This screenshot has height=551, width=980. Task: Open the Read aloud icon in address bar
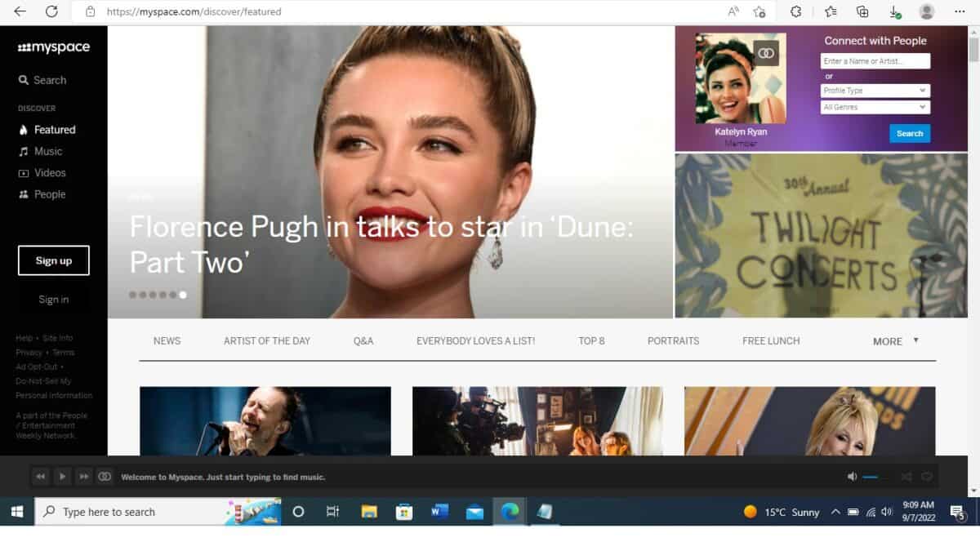pos(733,11)
